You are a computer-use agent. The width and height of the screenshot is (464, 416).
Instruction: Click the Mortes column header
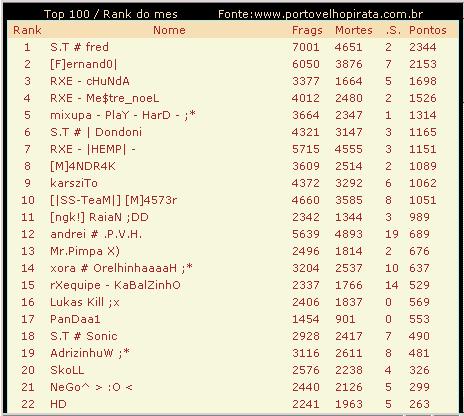354,30
